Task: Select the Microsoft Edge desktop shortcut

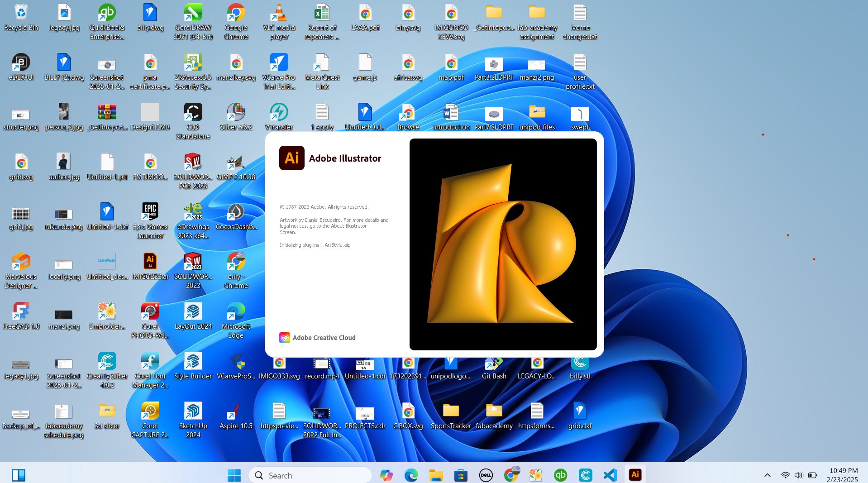Action: [236, 320]
